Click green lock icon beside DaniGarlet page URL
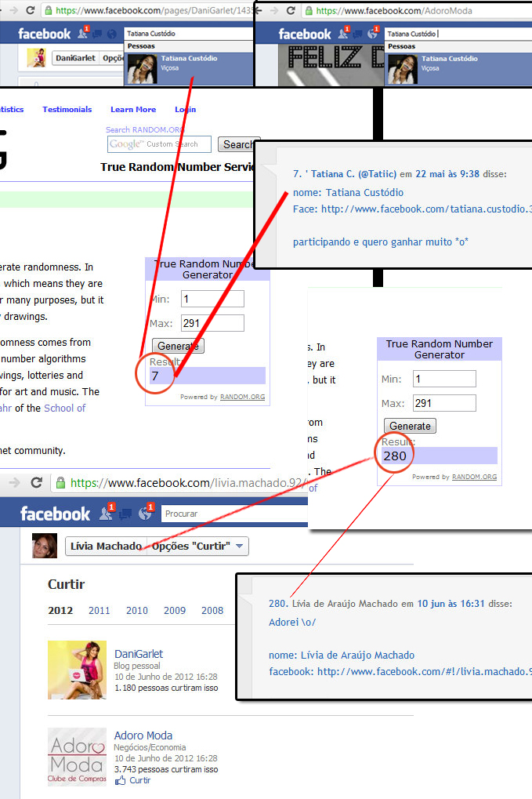 click(48, 10)
